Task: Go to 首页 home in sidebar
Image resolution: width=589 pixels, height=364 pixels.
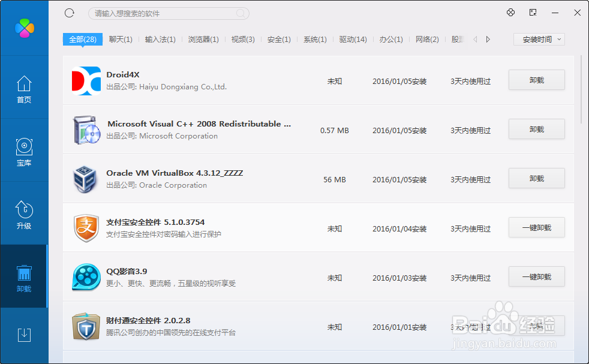Action: [24, 89]
